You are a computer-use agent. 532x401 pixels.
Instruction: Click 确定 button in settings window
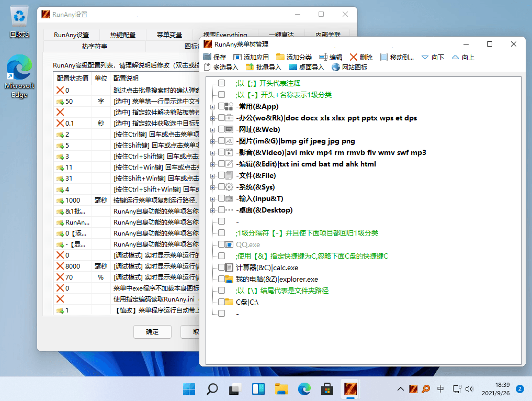(x=152, y=332)
